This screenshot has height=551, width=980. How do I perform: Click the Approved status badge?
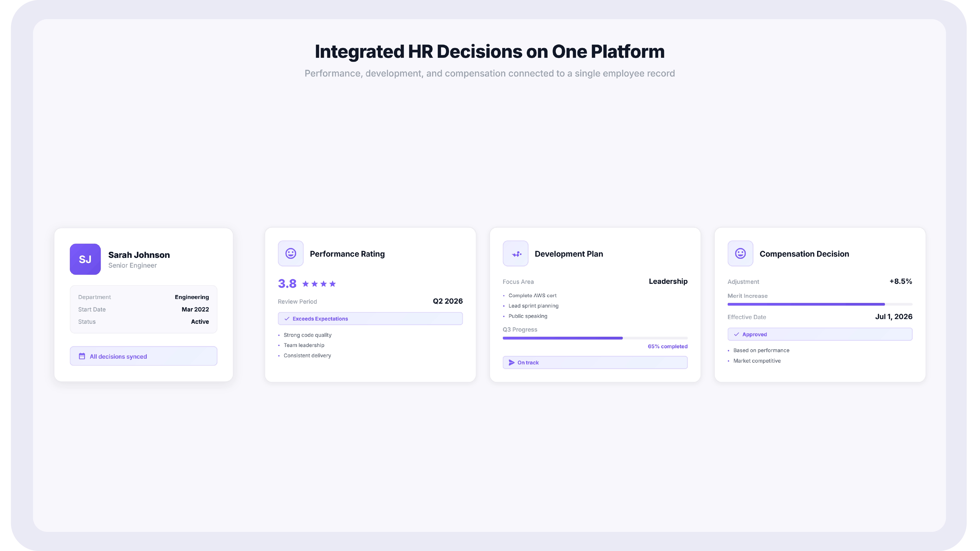(x=820, y=334)
